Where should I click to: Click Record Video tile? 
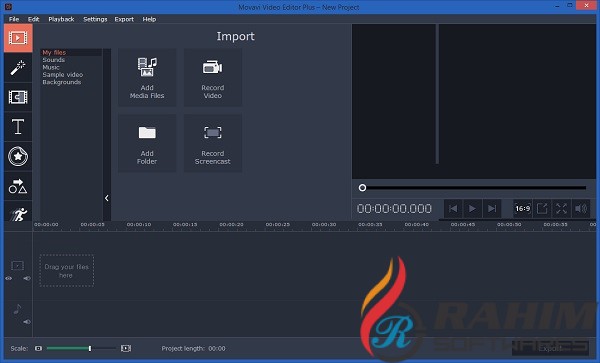point(213,78)
